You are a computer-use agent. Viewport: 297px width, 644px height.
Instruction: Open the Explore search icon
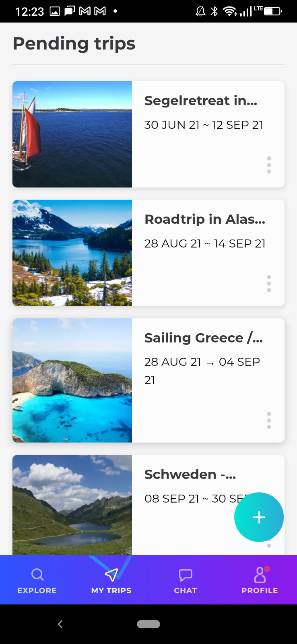(37, 574)
